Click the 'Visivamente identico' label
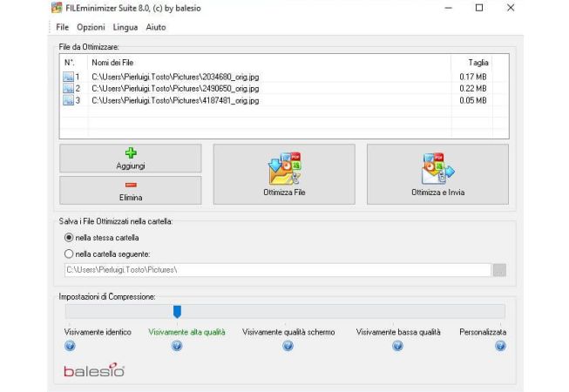Image resolution: width=569 pixels, height=392 pixels. coord(98,332)
